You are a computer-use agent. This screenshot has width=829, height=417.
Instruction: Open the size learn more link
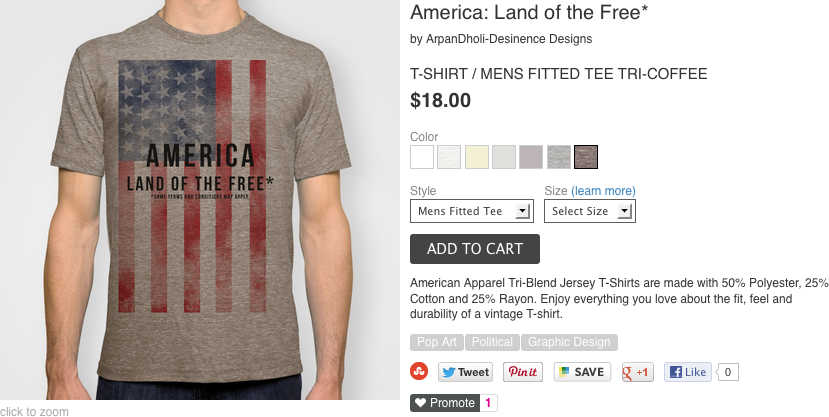[x=603, y=191]
